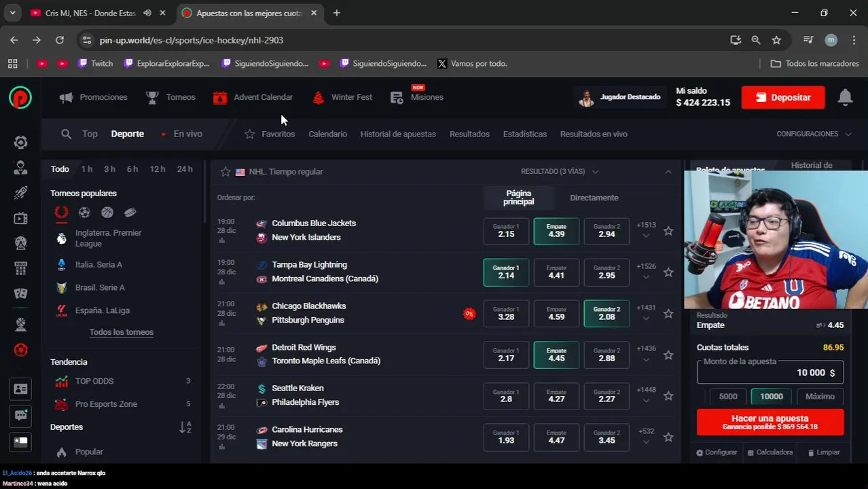
Task: Open statistics icon for Columbus Blue Jackets match
Action: click(x=221, y=240)
